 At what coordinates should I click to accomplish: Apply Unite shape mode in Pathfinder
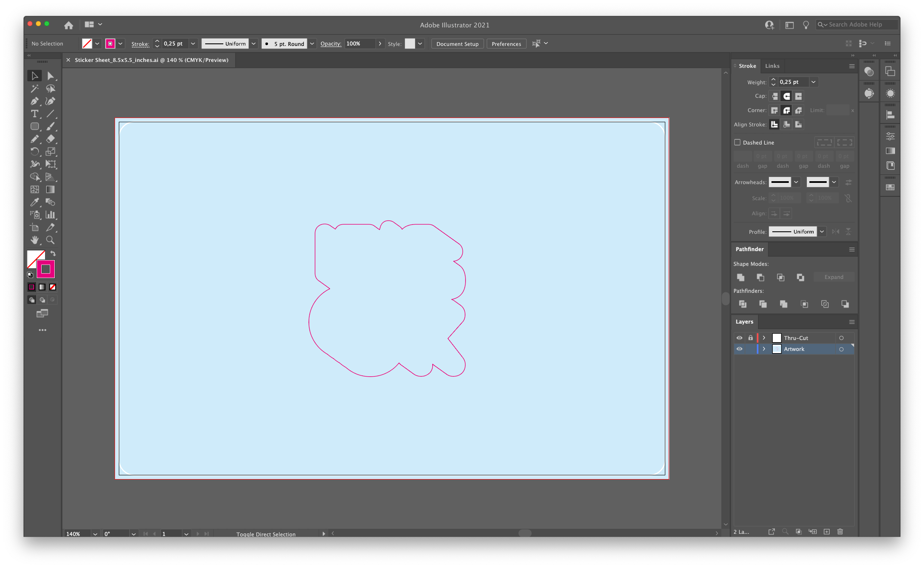pyautogui.click(x=740, y=277)
